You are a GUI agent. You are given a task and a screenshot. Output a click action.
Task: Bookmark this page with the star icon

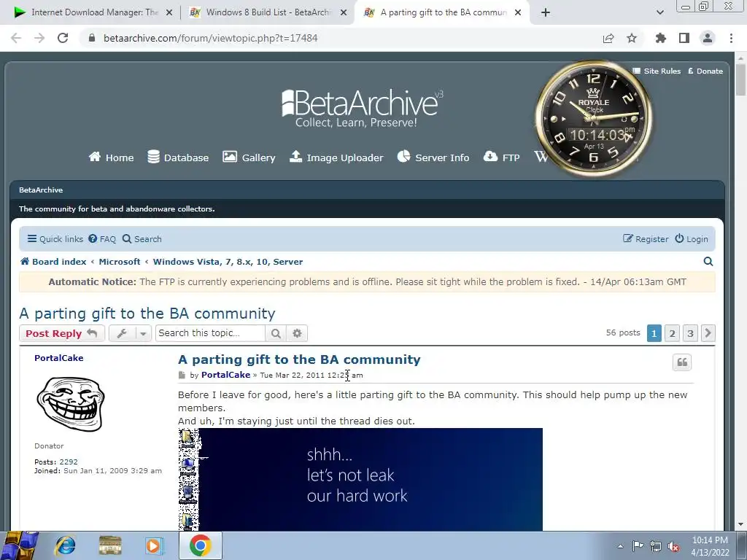coord(632,38)
